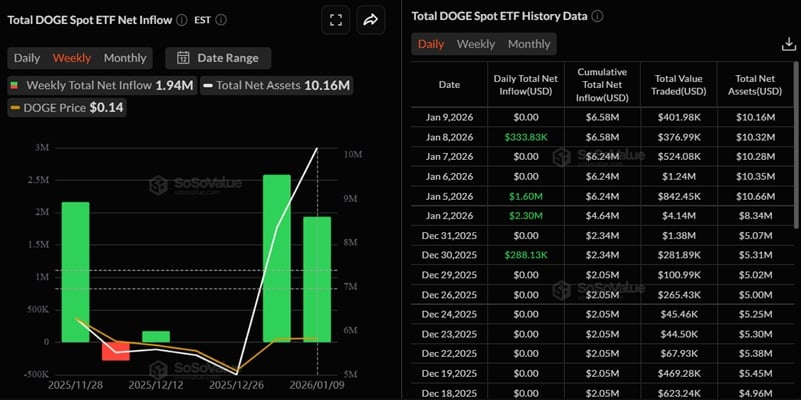The image size is (801, 400).
Task: Click the white Total Net Assets legend marker
Action: point(207,86)
